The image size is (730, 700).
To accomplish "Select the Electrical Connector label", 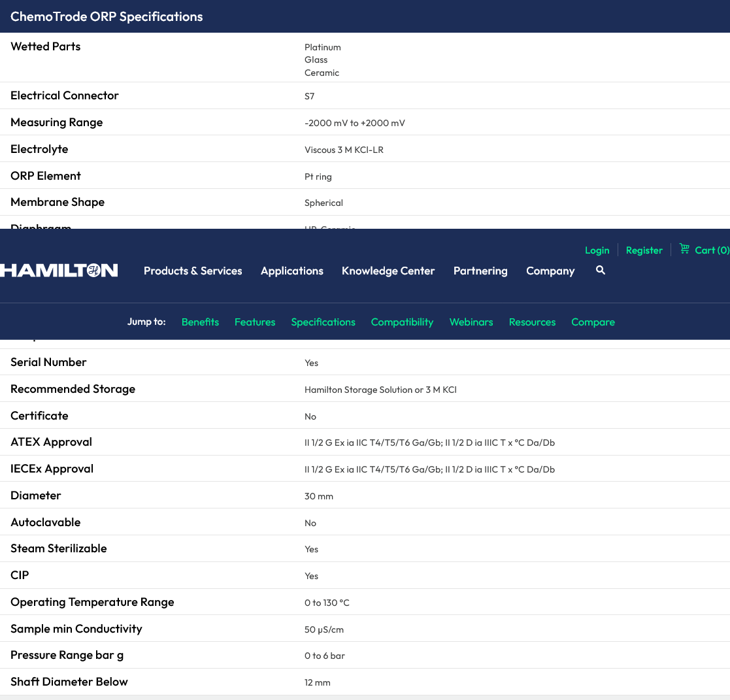I will point(65,95).
